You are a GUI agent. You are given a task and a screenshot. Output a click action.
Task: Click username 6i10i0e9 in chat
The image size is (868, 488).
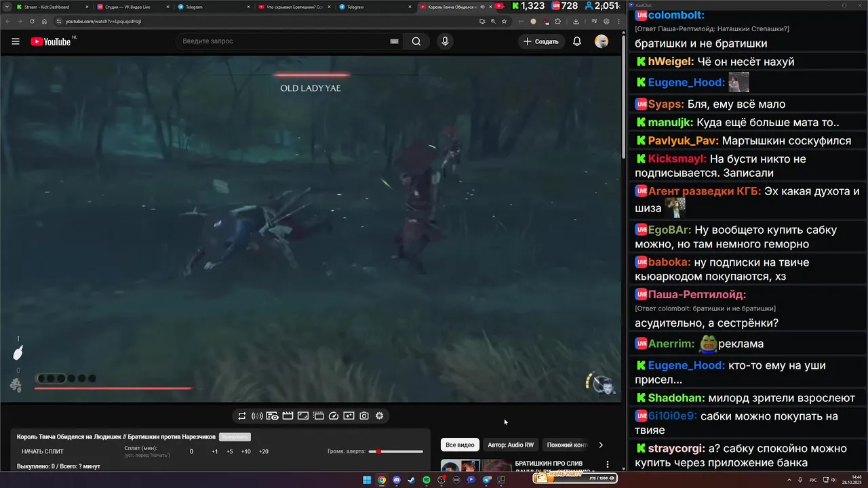pyautogui.click(x=673, y=416)
